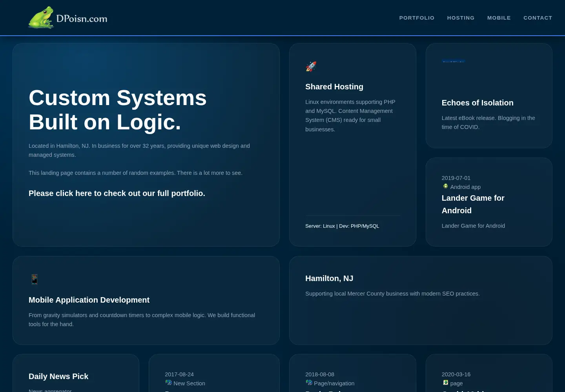
Task: Open the Contact page from navigation
Action: [x=538, y=18]
